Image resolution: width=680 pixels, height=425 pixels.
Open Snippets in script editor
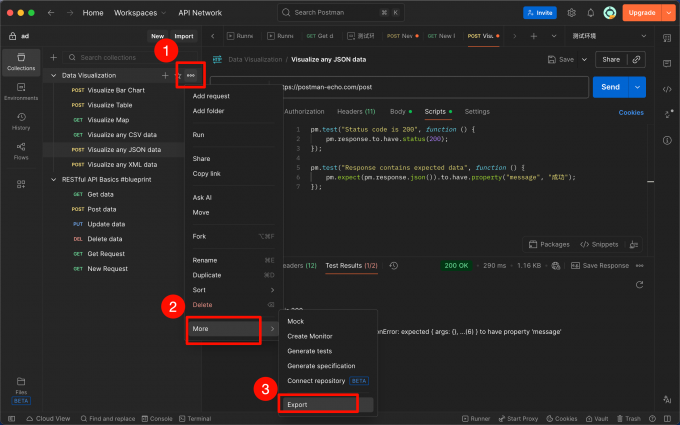599,245
